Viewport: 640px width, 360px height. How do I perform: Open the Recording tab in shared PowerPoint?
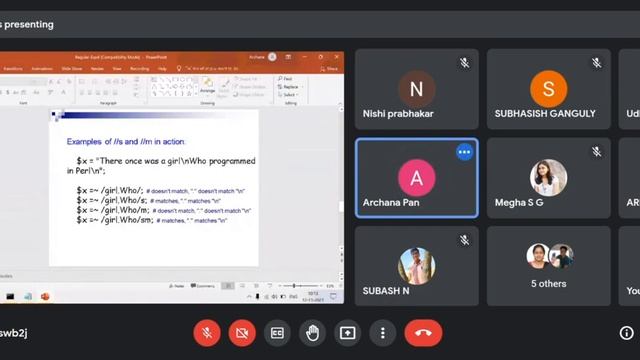[x=140, y=69]
